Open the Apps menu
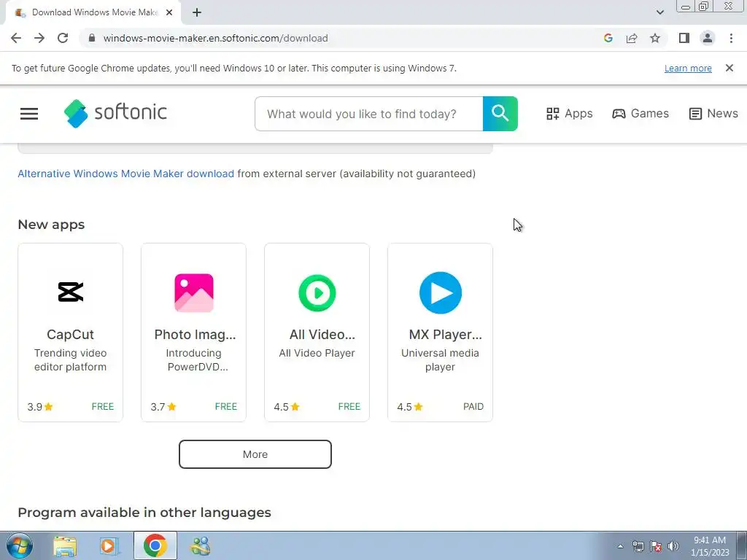 569,113
